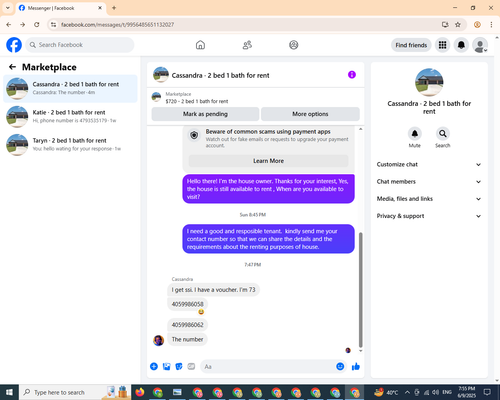Click the More options button
Viewport: 500px width, 400px height.
[310, 114]
